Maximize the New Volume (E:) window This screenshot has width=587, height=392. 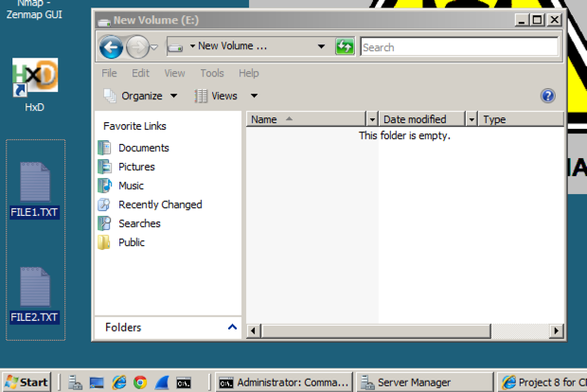tap(537, 20)
